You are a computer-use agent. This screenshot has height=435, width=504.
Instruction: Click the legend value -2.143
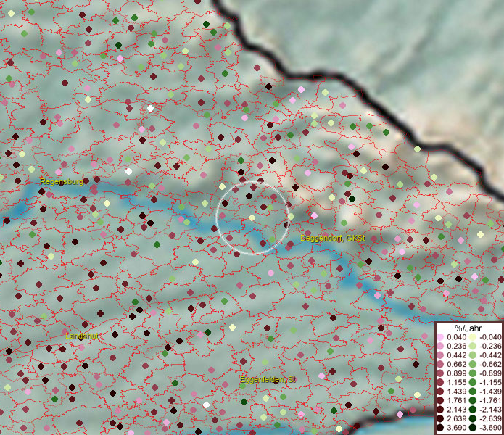coord(490,410)
